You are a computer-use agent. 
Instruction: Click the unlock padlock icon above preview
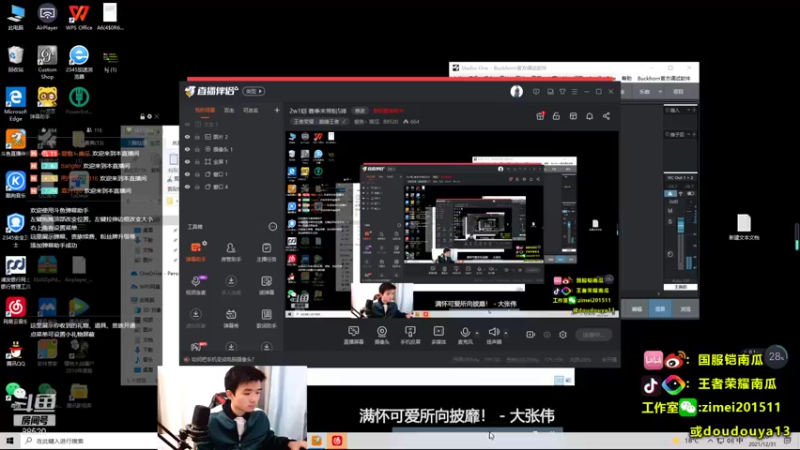(x=556, y=116)
